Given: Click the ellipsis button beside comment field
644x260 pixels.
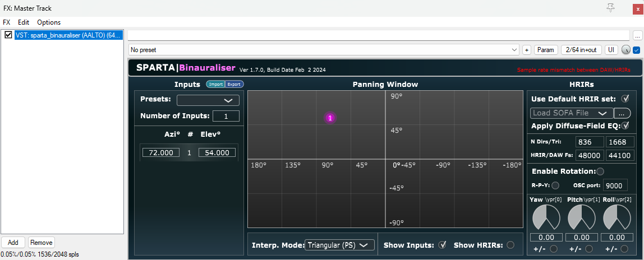Looking at the screenshot, I should [637, 35].
